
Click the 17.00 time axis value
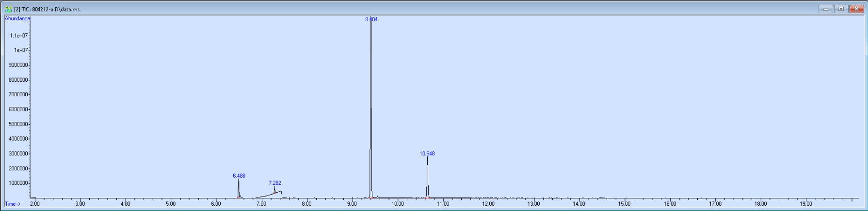coord(715,204)
